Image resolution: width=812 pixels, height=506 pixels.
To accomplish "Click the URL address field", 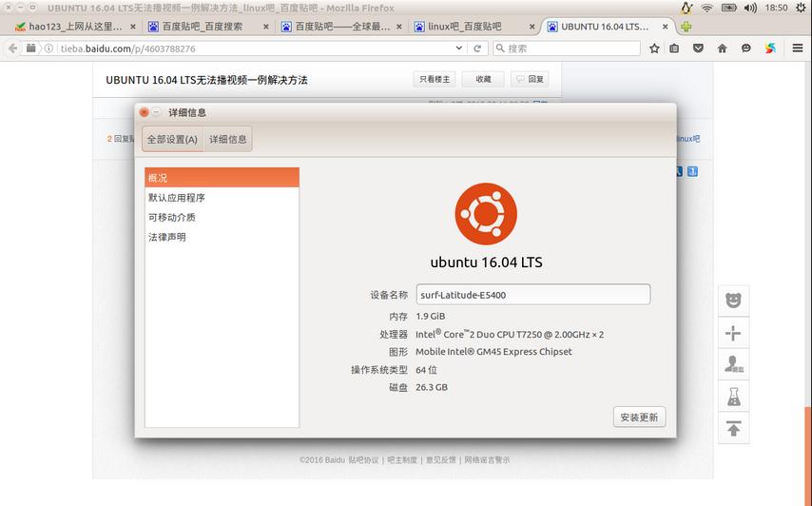I will pos(254,49).
